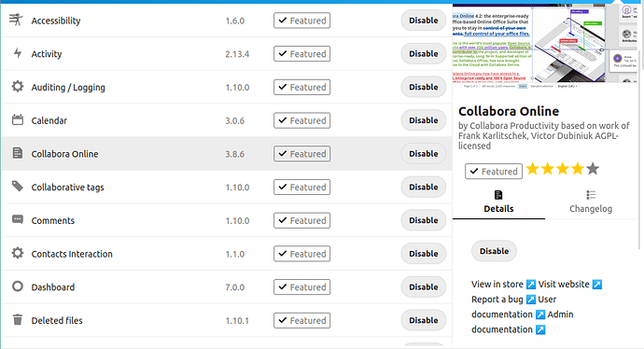
Task: Click Featured badge in details panel
Action: click(494, 171)
